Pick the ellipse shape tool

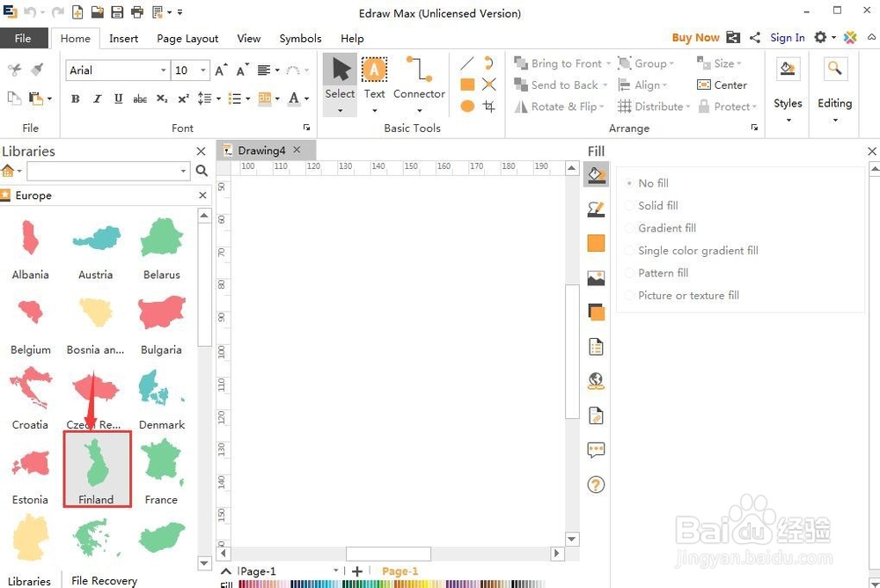(x=467, y=107)
